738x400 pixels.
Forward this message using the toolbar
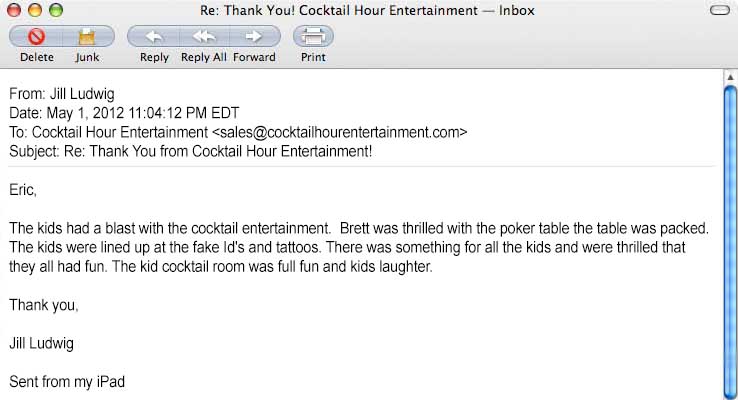[x=254, y=37]
